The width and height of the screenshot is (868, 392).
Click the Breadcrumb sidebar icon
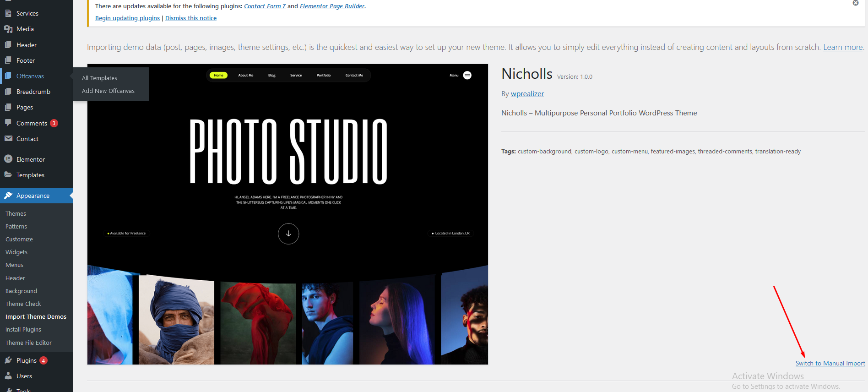[8, 92]
